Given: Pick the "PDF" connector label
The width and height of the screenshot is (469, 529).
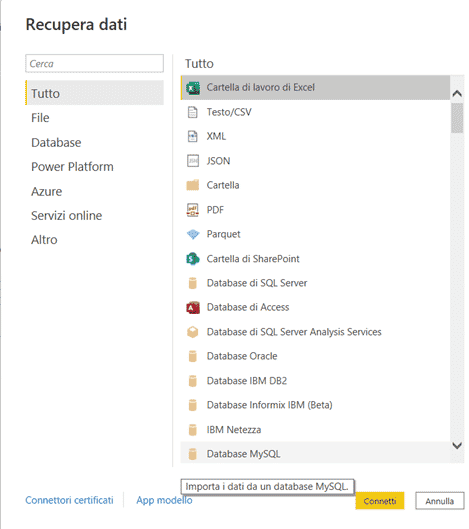Looking at the screenshot, I should pos(215,210).
